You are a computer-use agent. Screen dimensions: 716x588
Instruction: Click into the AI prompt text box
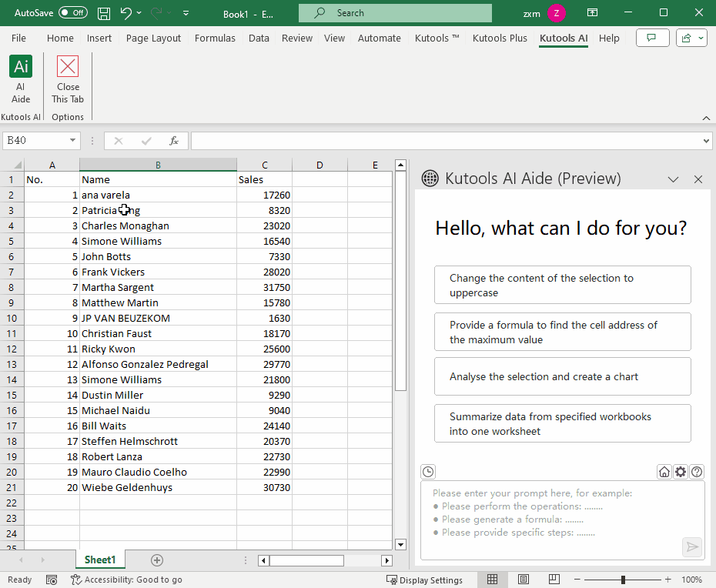[562, 520]
